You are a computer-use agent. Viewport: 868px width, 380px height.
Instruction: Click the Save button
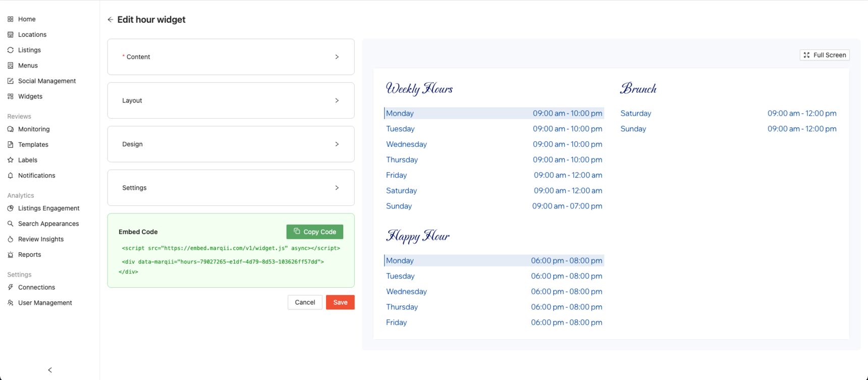[x=340, y=302]
